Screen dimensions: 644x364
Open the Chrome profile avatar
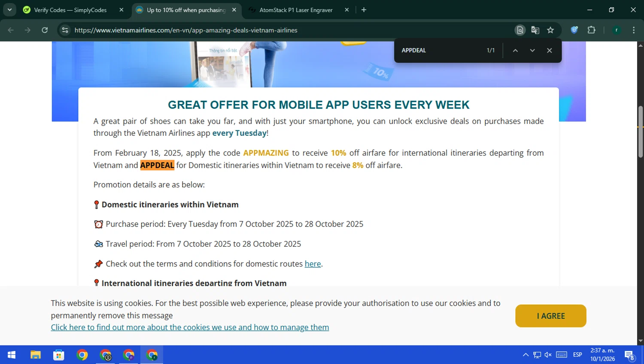click(617, 30)
